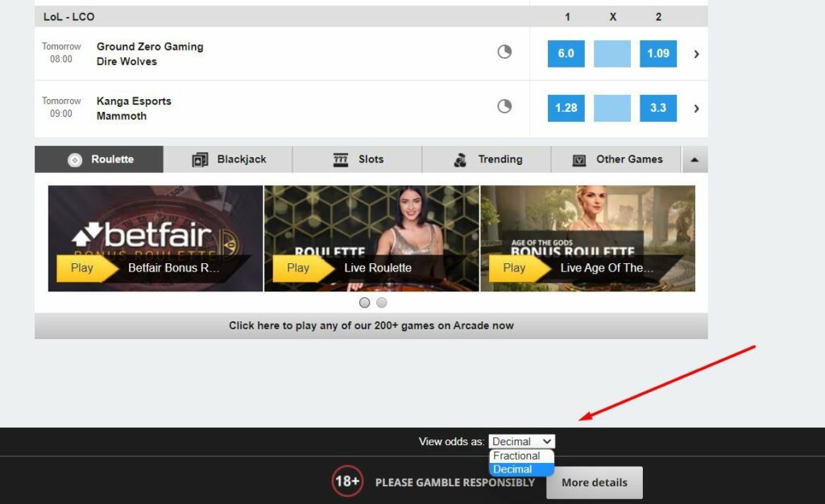Click the link to play 200+ Arcade games
Screen dimensions: 825x504
pyautogui.click(x=370, y=324)
